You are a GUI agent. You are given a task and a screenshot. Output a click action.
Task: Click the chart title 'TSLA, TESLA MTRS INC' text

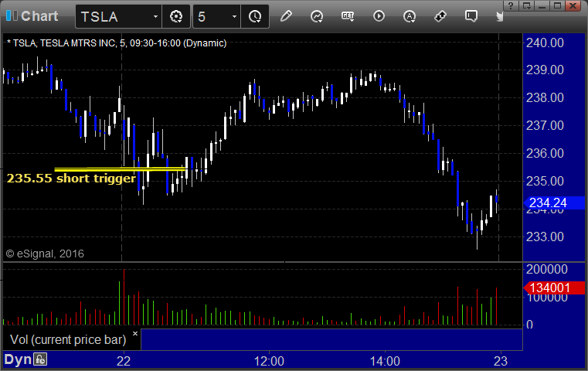click(x=64, y=43)
